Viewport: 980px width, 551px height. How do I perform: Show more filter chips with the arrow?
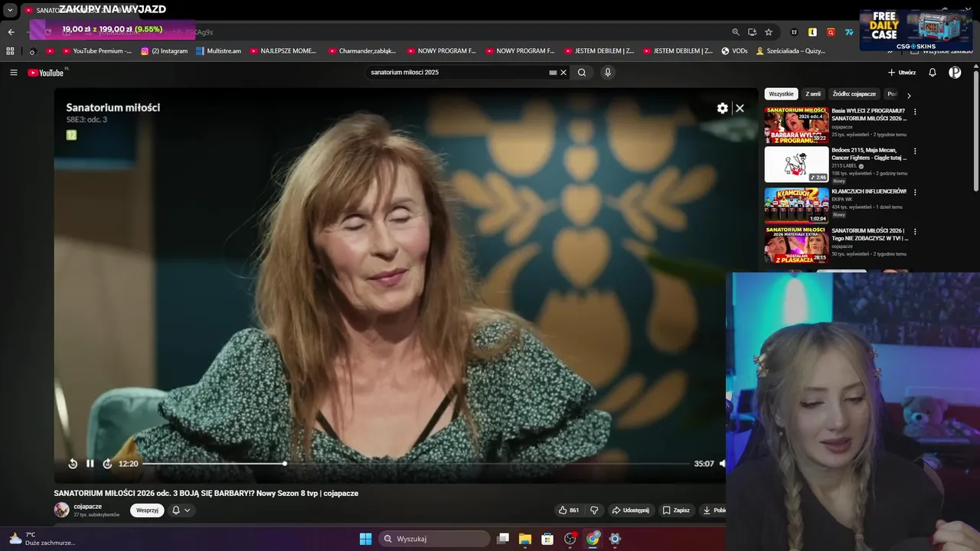click(909, 95)
